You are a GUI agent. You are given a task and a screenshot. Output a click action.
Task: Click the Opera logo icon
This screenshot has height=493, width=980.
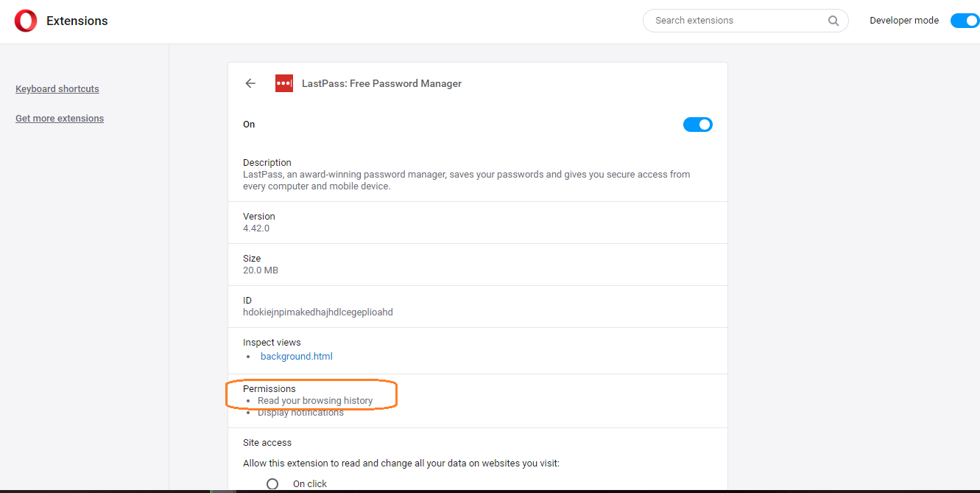click(25, 21)
